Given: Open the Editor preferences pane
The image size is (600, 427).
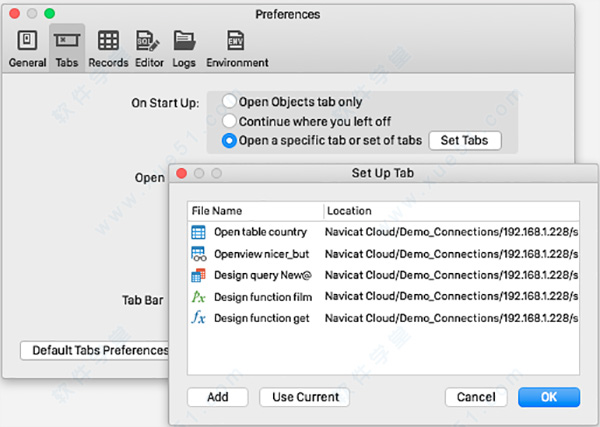Looking at the screenshot, I should pos(148,49).
